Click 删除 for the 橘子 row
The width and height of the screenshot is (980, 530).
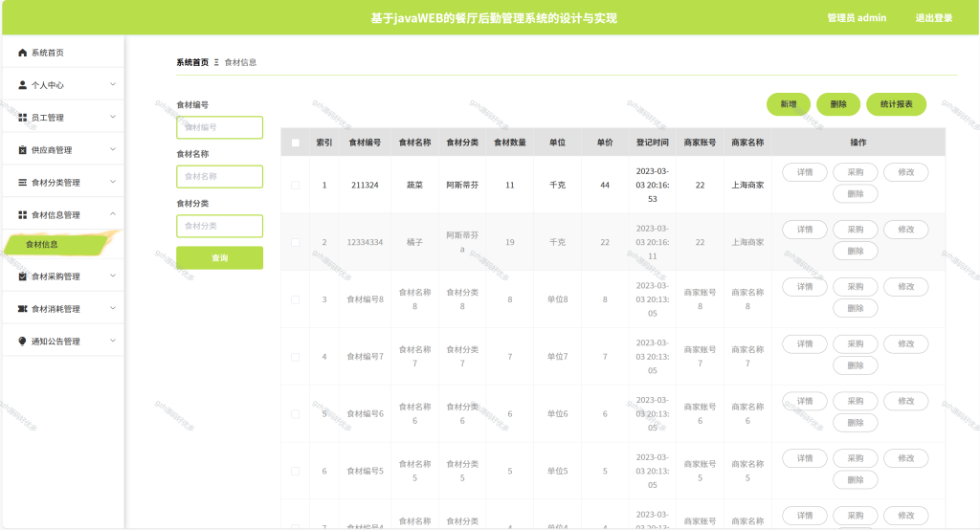(856, 252)
